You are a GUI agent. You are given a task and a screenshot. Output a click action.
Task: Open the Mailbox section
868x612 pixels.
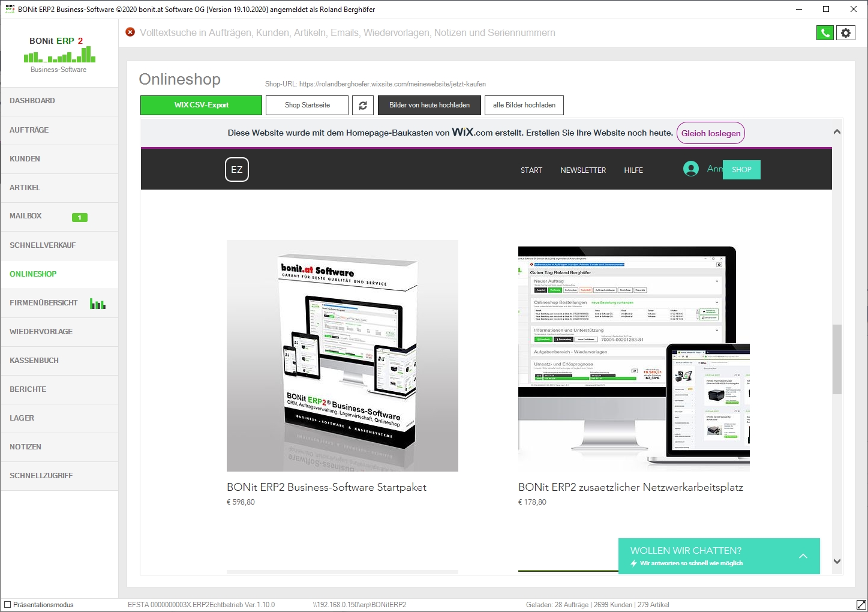point(59,217)
